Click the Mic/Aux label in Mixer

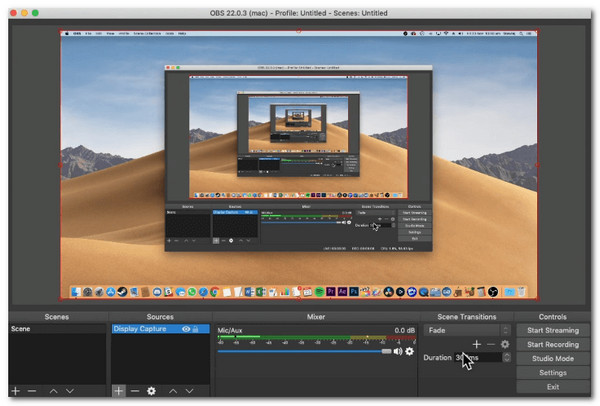click(x=230, y=330)
